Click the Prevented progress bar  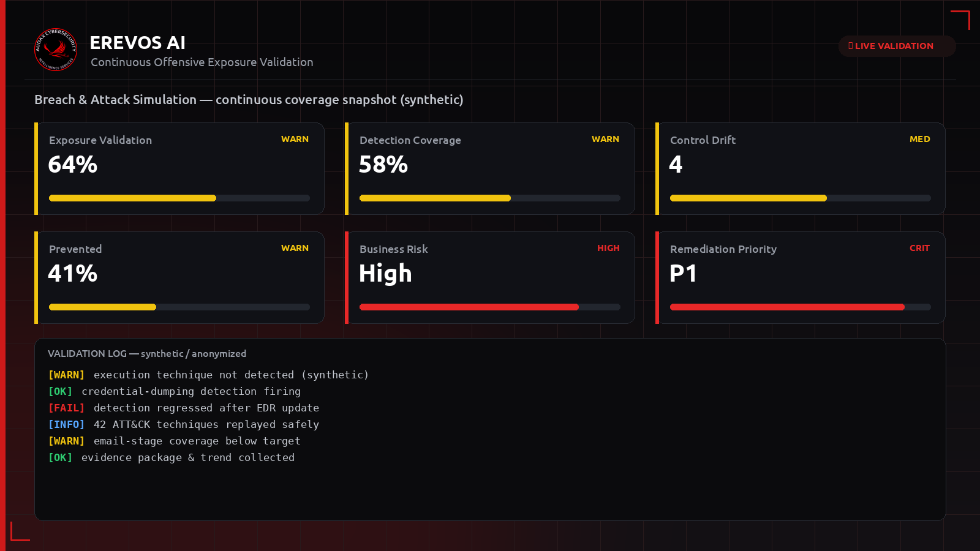tap(179, 307)
